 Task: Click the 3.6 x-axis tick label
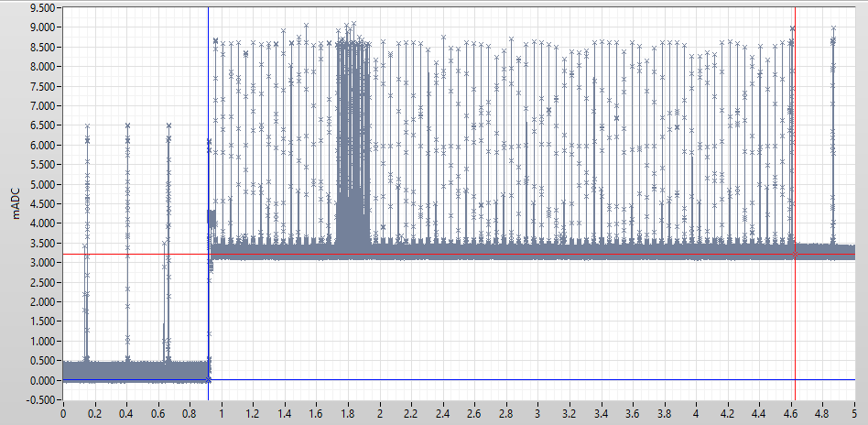(633, 413)
